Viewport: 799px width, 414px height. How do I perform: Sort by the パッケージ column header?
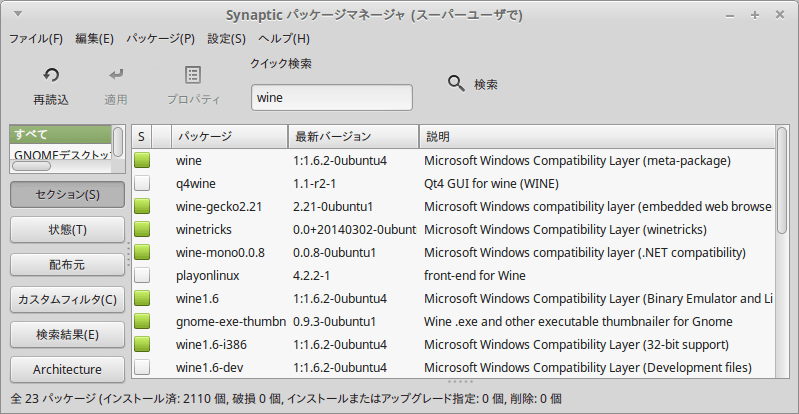coord(230,137)
